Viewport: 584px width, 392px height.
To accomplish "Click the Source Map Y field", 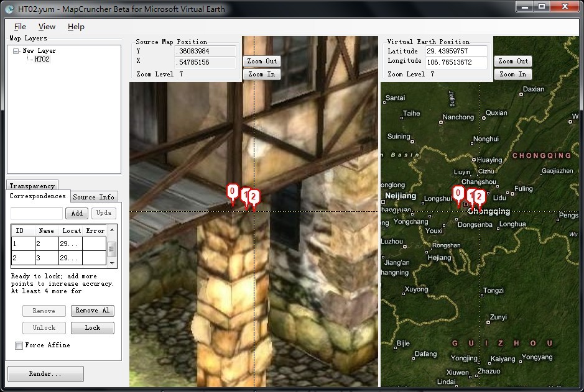I will 205,51.
